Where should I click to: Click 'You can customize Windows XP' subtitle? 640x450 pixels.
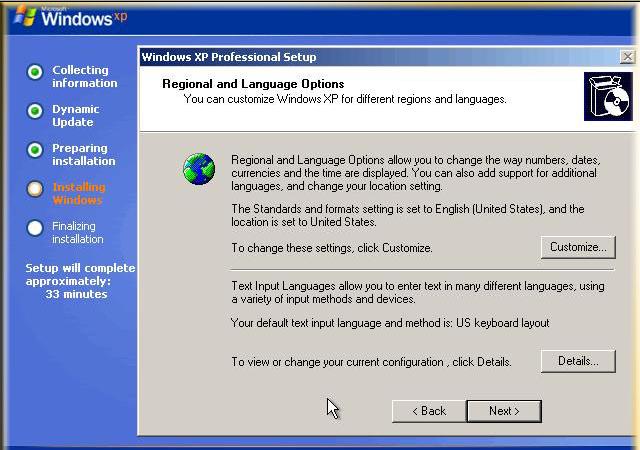pos(345,99)
